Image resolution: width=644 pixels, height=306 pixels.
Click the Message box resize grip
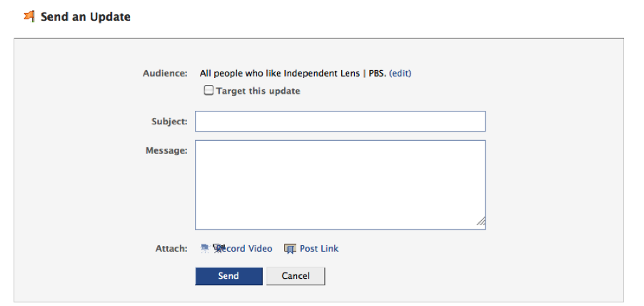tap(481, 224)
